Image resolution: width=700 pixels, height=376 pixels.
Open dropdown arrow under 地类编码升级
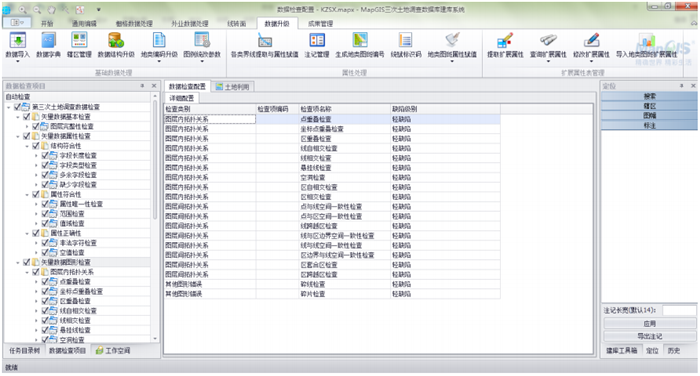pos(159,61)
